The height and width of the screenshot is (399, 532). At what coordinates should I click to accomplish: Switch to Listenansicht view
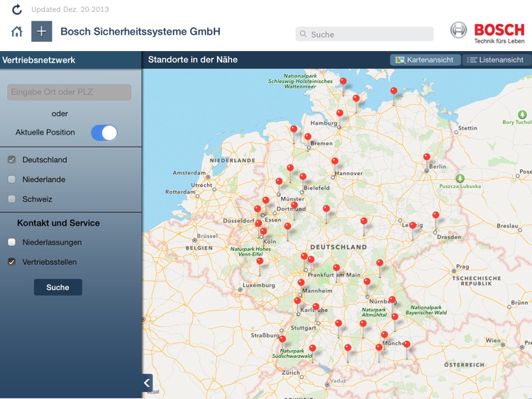(497, 60)
